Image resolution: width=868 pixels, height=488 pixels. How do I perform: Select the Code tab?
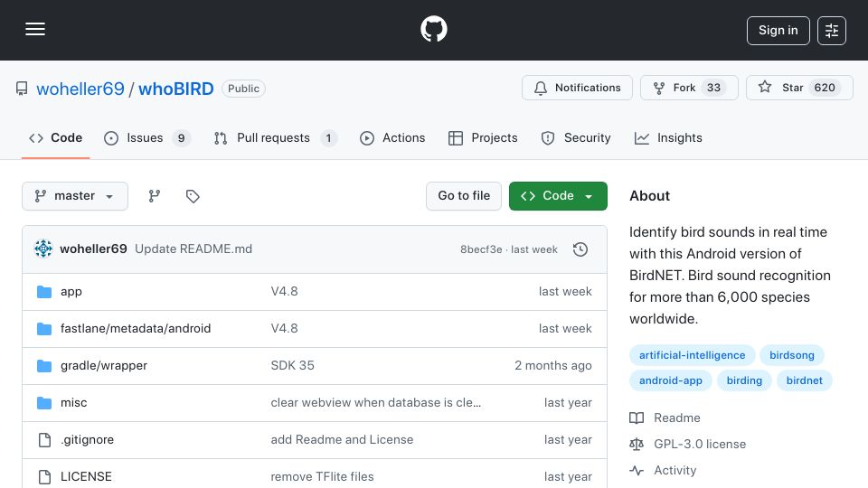55,137
